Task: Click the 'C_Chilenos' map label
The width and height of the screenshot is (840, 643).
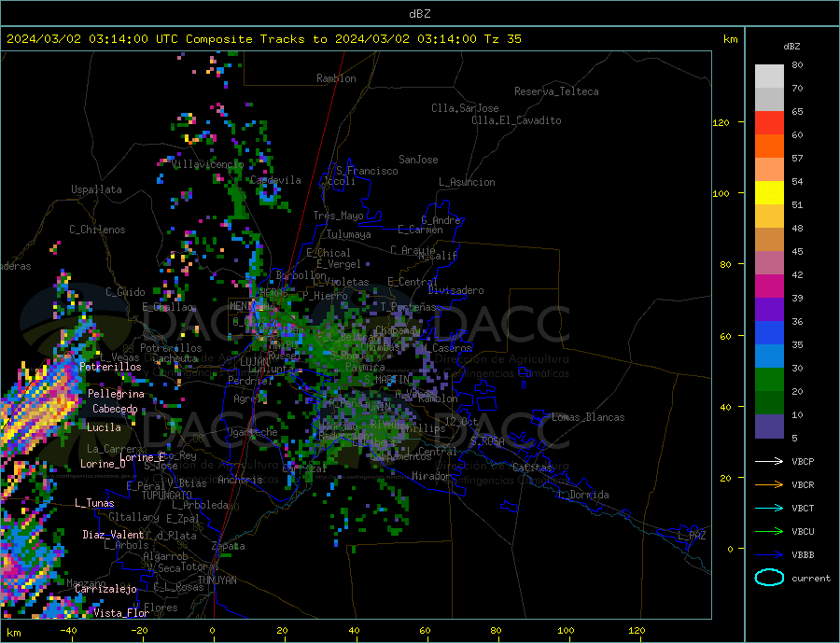Action: (x=97, y=230)
